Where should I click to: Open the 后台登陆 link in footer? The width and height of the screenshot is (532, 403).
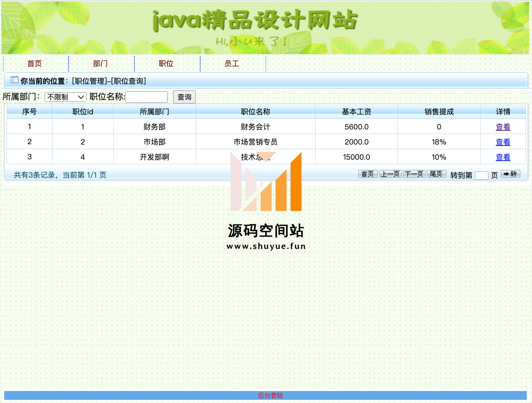[270, 396]
